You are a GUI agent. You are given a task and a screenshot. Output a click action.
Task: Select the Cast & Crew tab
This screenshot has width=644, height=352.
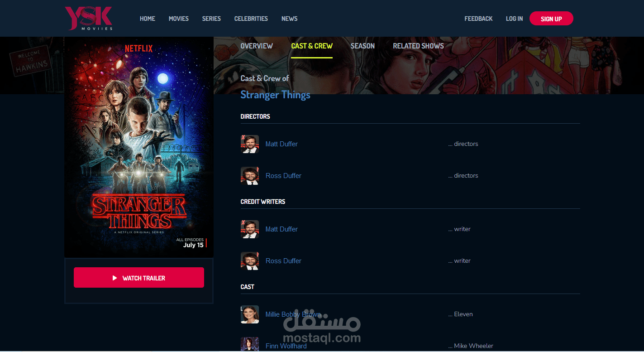pyautogui.click(x=312, y=46)
